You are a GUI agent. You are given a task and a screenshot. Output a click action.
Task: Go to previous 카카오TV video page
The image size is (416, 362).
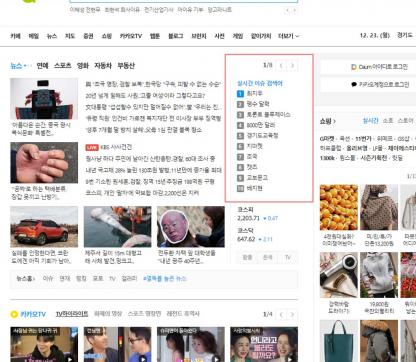281,314
